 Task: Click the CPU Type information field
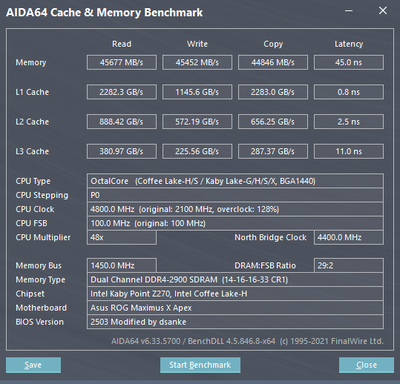235,181
